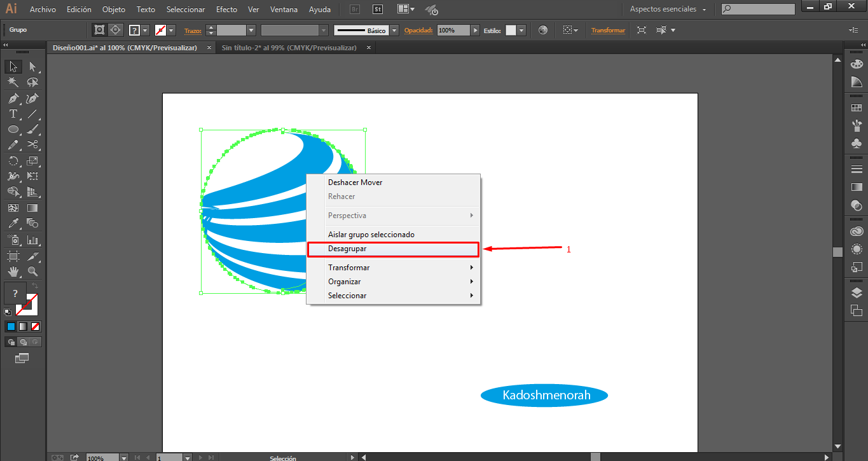
Task: Enable Draw Behind mode
Action: tap(23, 341)
